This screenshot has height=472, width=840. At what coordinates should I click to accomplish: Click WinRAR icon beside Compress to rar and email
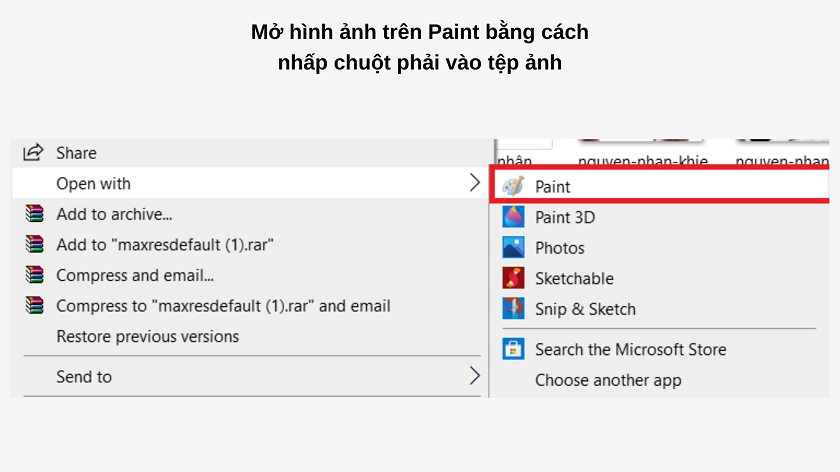pos(34,305)
